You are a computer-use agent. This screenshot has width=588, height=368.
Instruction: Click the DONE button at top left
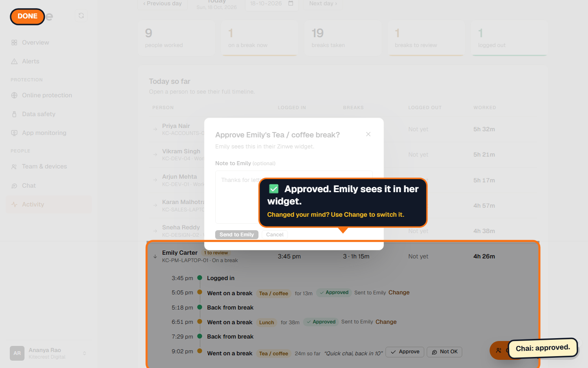[x=27, y=16]
